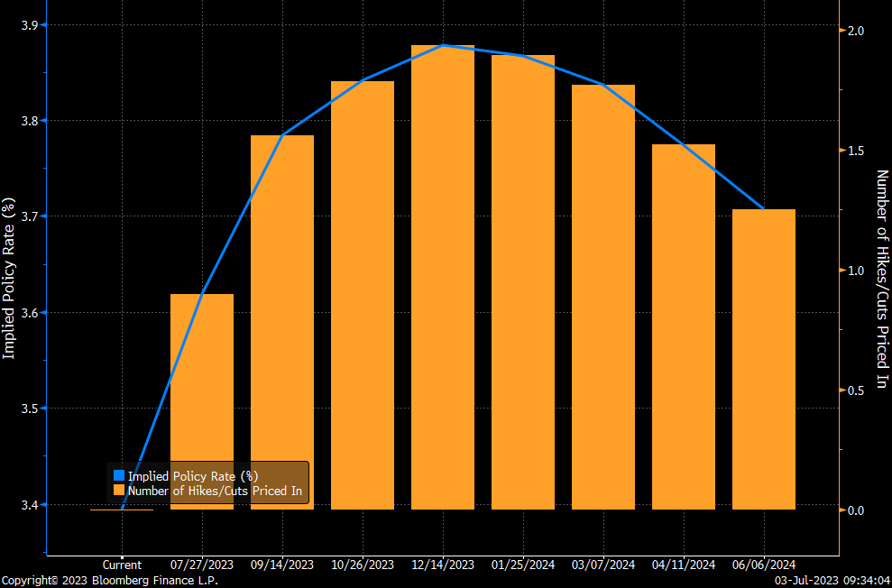
Task: Click the 06/06/2024 orange bar
Action: click(764, 359)
